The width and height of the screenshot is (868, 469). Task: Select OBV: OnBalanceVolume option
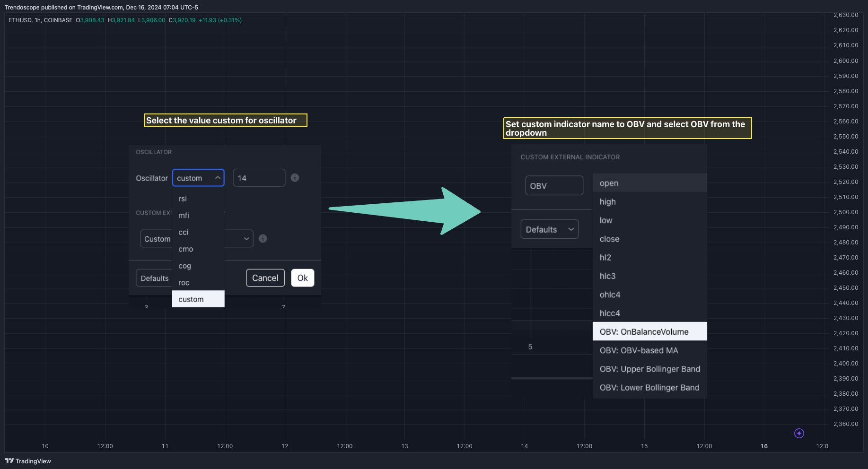pyautogui.click(x=650, y=331)
